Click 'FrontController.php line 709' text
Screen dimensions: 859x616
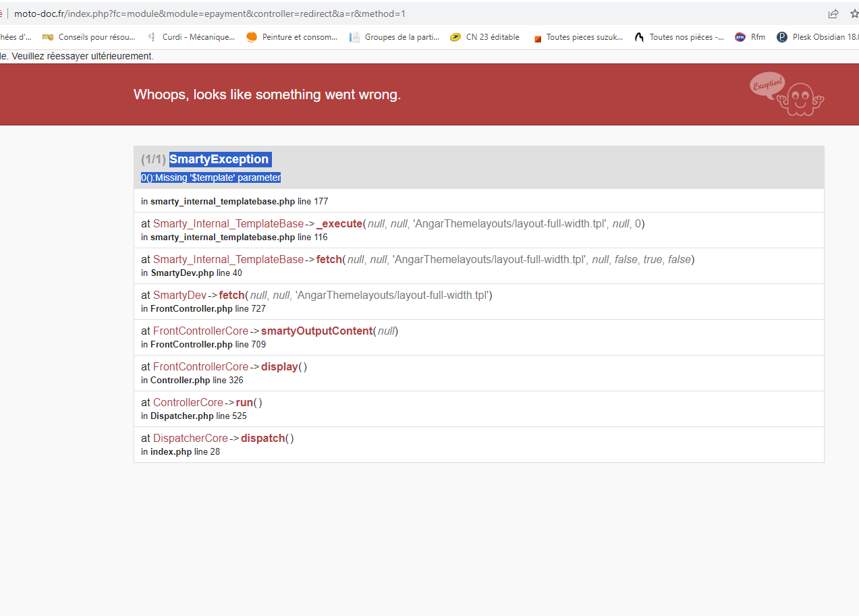tap(208, 344)
